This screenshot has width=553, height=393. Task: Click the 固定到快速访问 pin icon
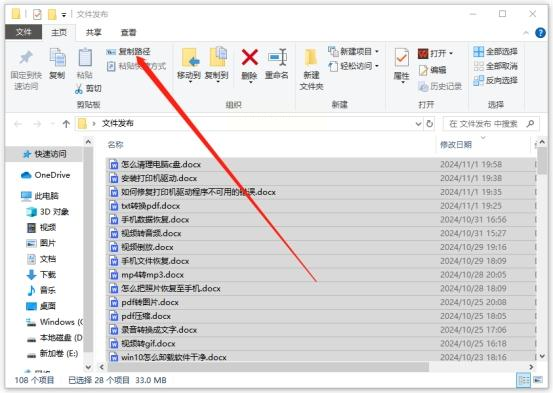(26, 58)
